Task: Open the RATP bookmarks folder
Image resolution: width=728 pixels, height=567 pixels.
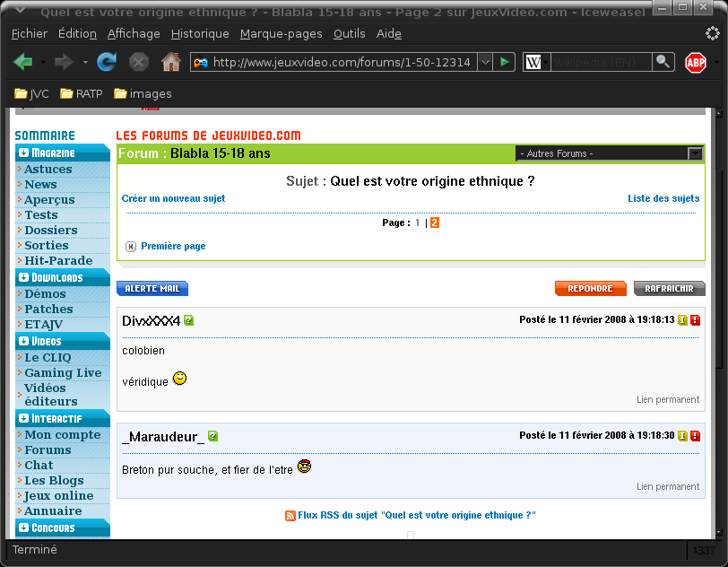Action: point(82,94)
